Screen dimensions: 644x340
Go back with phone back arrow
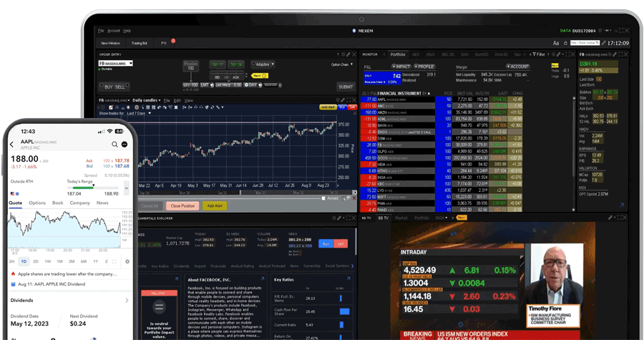11,144
